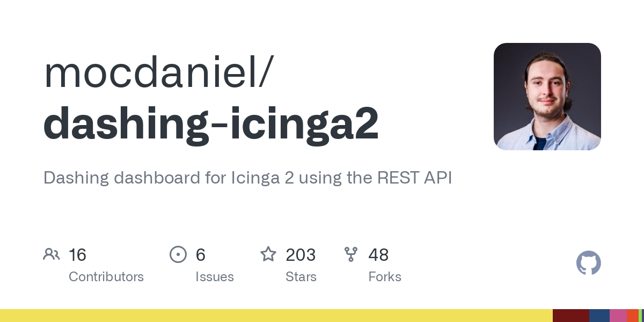Select the 16 contributors count

78,254
